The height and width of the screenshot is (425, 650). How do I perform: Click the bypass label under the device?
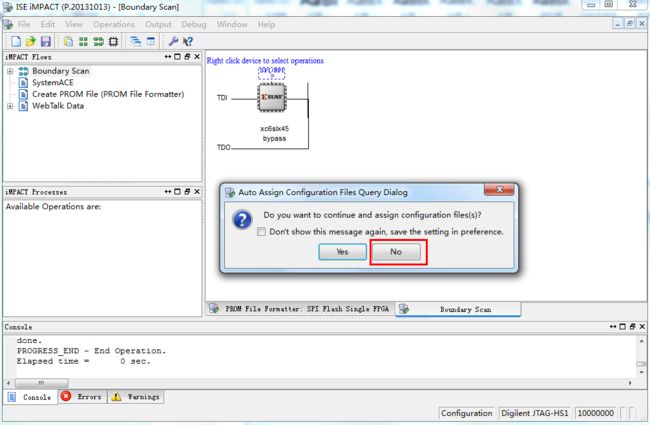274,138
